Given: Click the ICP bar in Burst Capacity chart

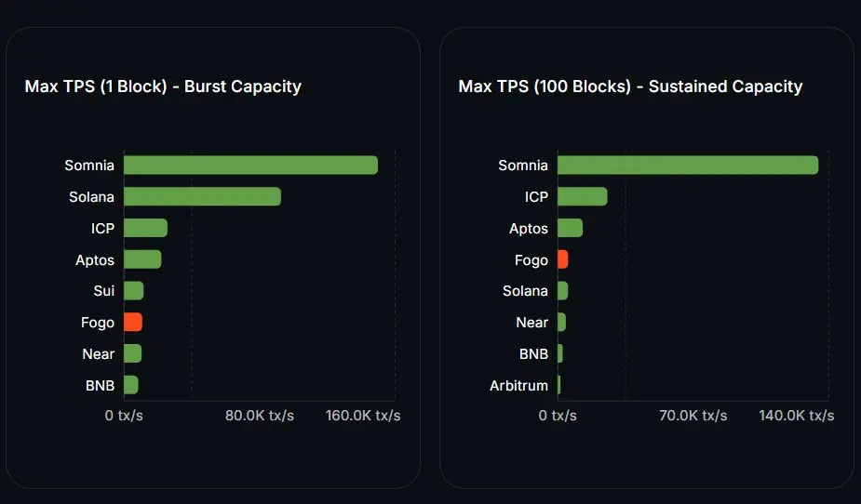Looking at the screenshot, I should pos(145,229).
